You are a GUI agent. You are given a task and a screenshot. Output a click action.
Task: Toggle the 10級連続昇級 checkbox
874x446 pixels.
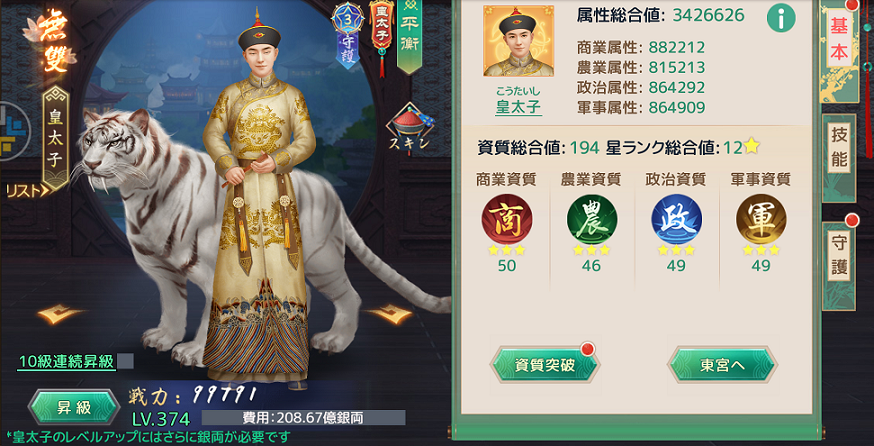point(125,361)
